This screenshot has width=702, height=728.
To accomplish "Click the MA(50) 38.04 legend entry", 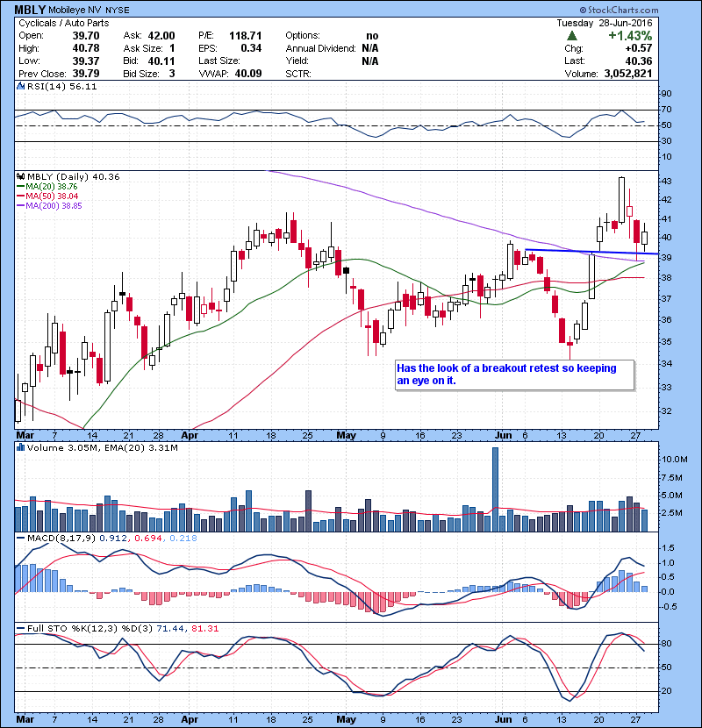I will point(47,196).
